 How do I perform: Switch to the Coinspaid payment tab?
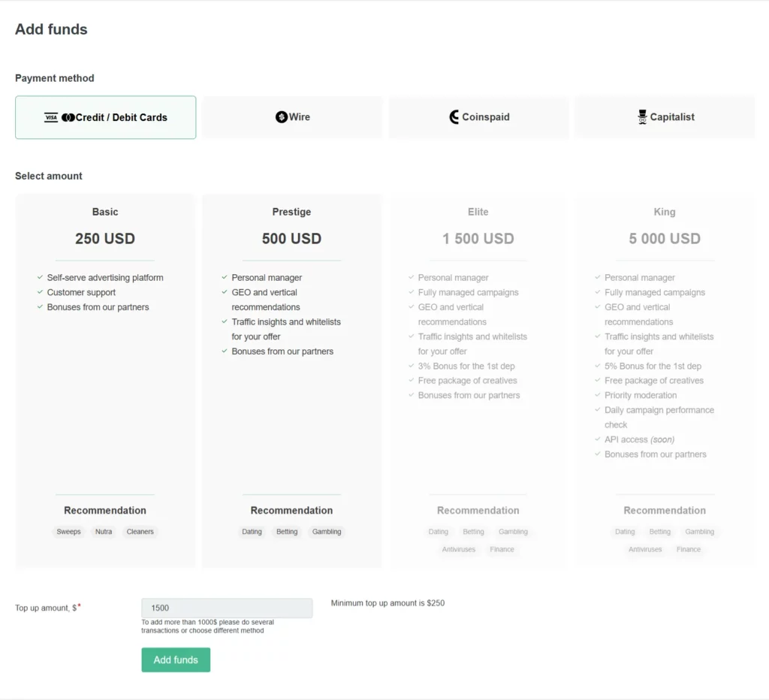pyautogui.click(x=478, y=117)
